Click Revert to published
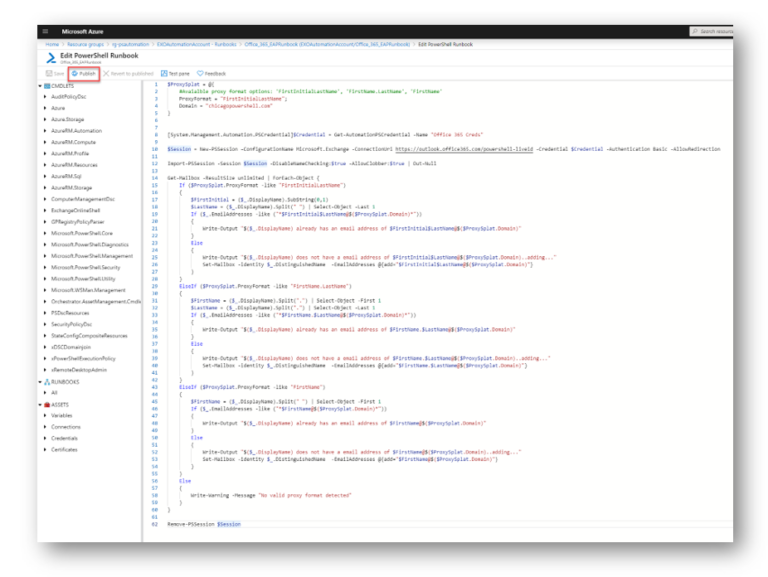 point(128,73)
